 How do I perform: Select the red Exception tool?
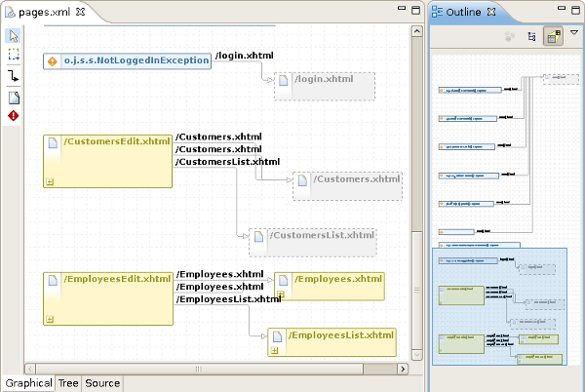14,116
